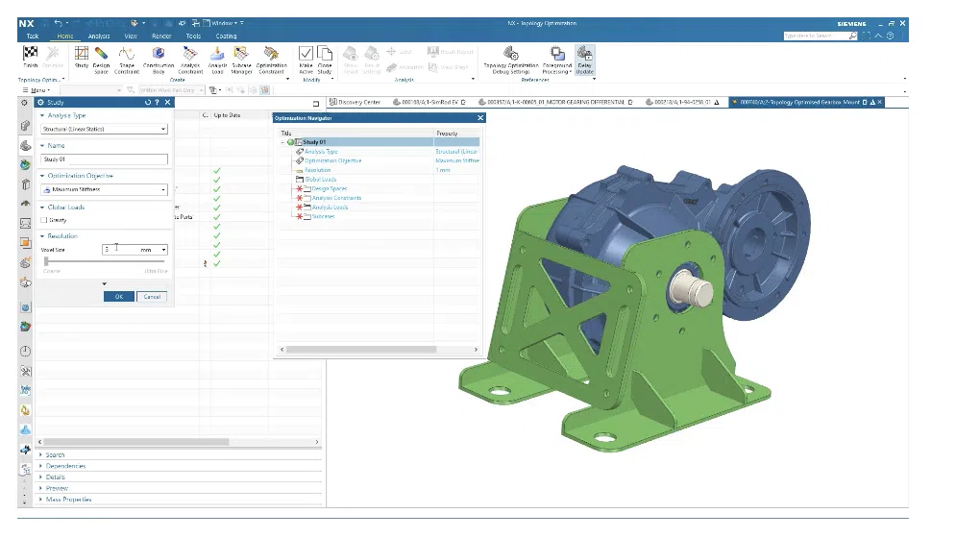Viewport: 980px width, 538px height.
Task: Select Global Loads folder in navigator
Action: [320, 180]
